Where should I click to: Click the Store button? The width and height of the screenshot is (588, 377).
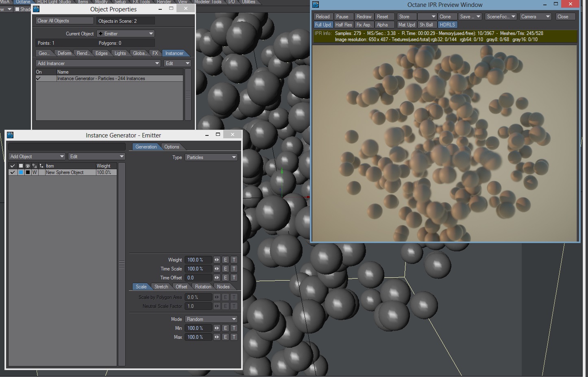pyautogui.click(x=407, y=17)
